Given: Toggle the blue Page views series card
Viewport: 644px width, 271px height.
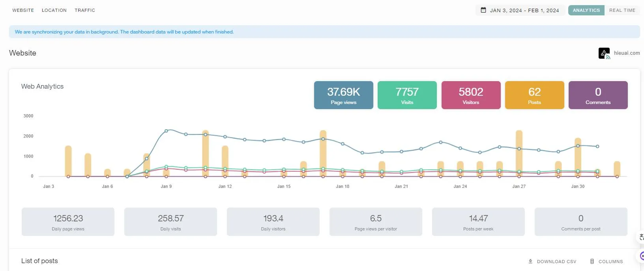Looking at the screenshot, I should [x=343, y=95].
